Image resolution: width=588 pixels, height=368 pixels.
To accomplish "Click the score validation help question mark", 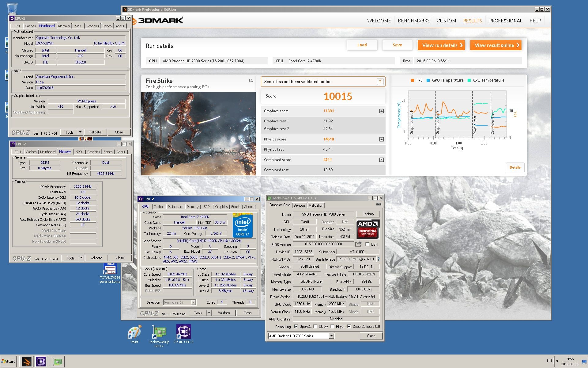I will [380, 82].
